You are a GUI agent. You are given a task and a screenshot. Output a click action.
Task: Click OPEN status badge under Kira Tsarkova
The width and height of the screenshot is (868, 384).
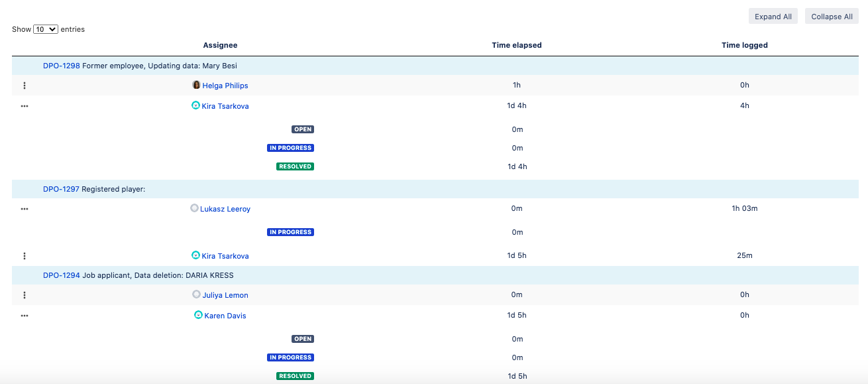click(x=303, y=129)
